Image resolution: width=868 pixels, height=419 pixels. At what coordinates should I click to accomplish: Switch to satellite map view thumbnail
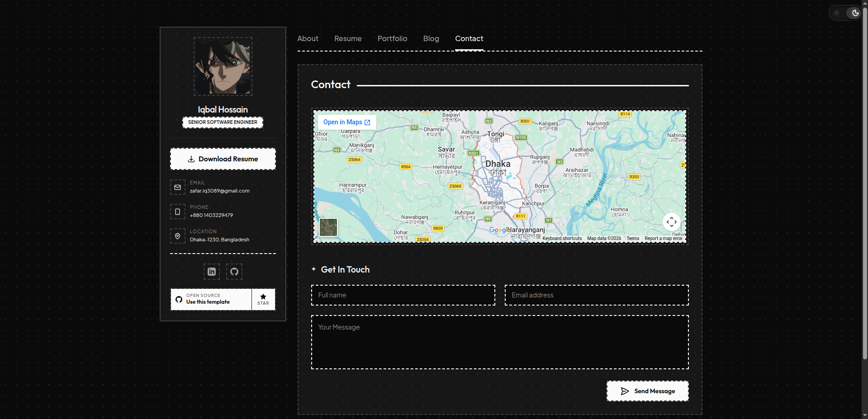tap(328, 227)
